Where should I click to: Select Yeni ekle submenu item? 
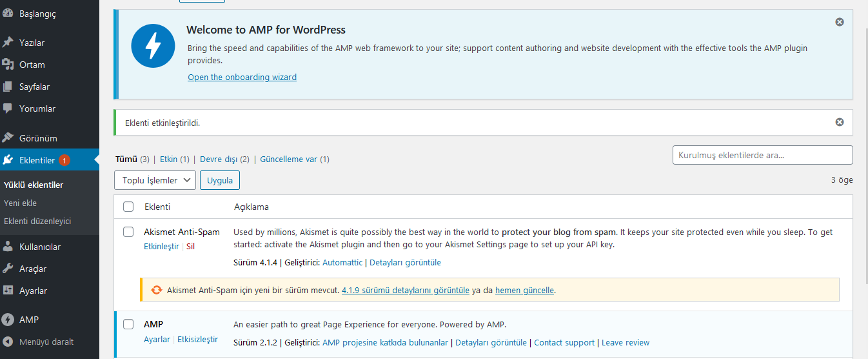(x=20, y=203)
